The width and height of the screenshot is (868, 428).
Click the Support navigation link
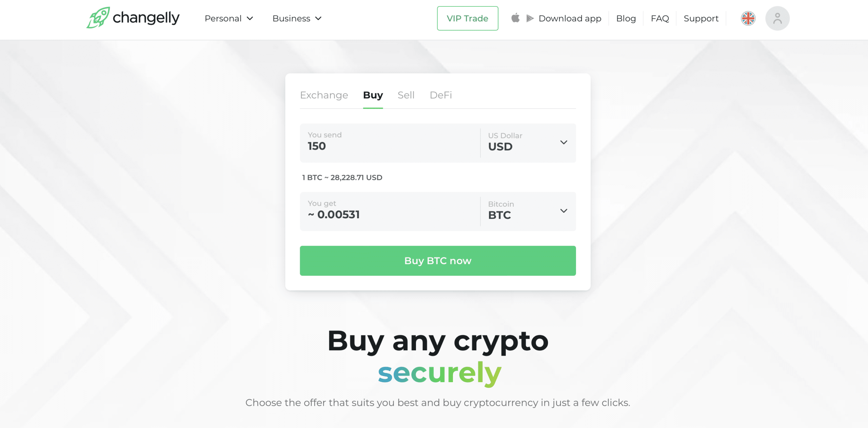click(701, 18)
